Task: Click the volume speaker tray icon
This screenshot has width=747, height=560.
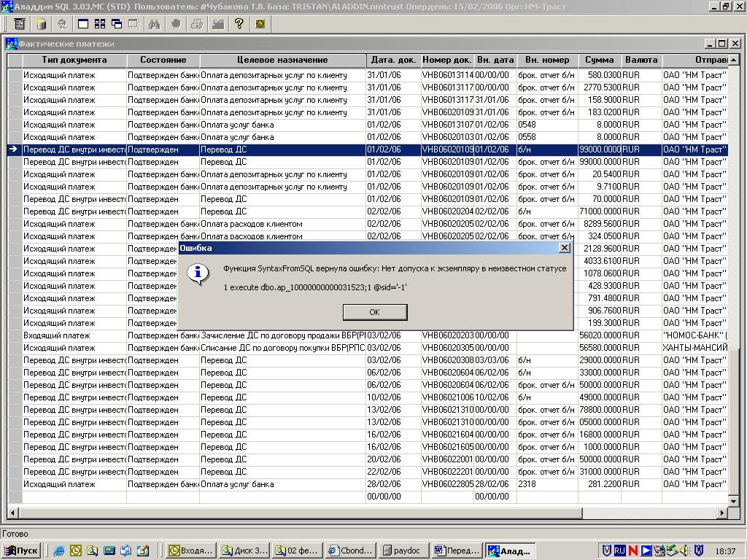Action: pyautogui.click(x=685, y=551)
